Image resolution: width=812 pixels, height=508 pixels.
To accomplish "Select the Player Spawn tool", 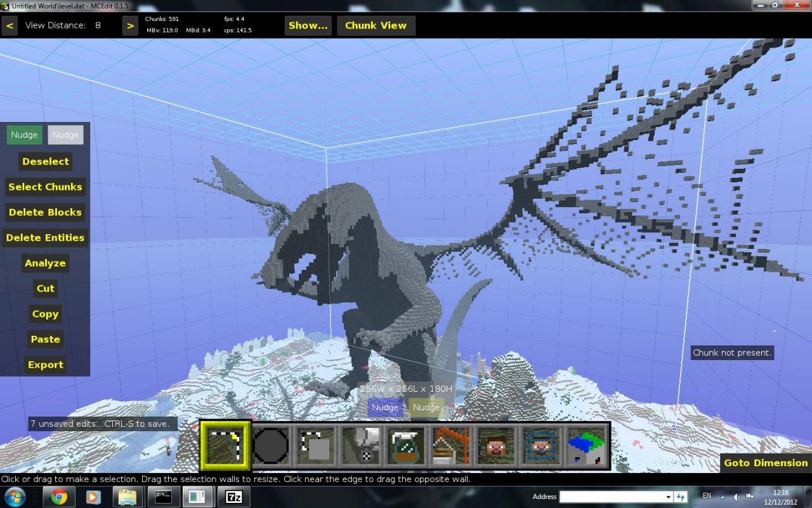I will tap(540, 444).
